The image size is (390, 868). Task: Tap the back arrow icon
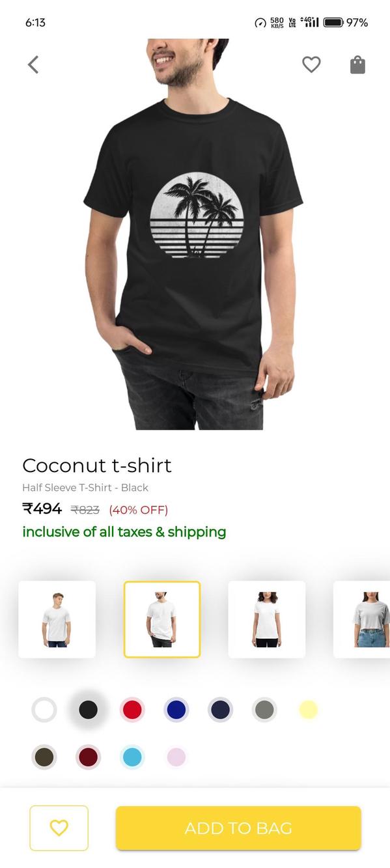pyautogui.click(x=33, y=64)
